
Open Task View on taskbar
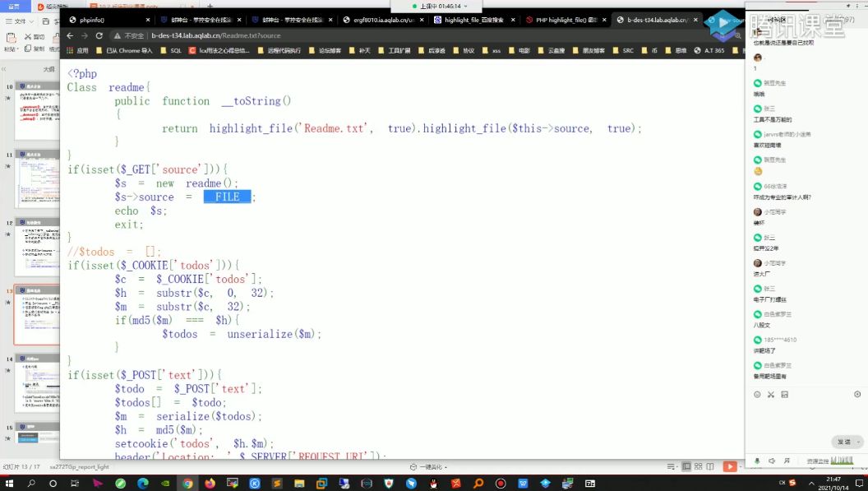[x=75, y=484]
